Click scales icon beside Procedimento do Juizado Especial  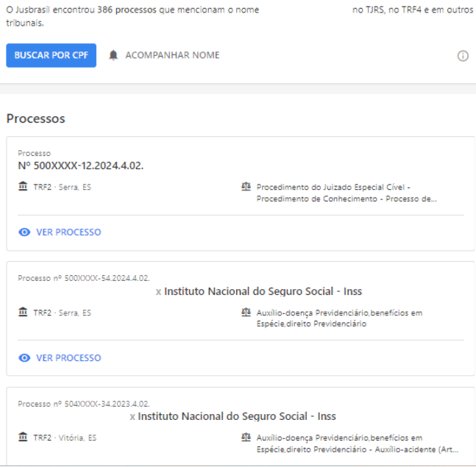coord(246,186)
